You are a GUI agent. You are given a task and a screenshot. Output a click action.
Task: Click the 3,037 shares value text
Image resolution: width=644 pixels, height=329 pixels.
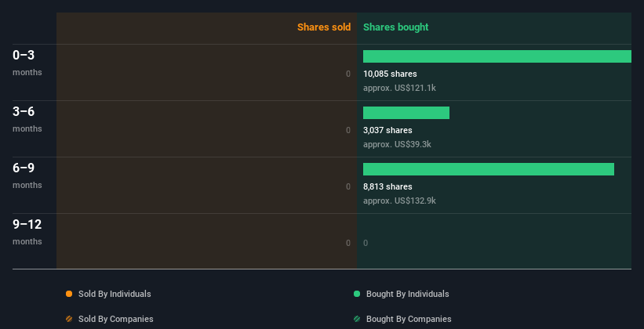[x=387, y=130]
